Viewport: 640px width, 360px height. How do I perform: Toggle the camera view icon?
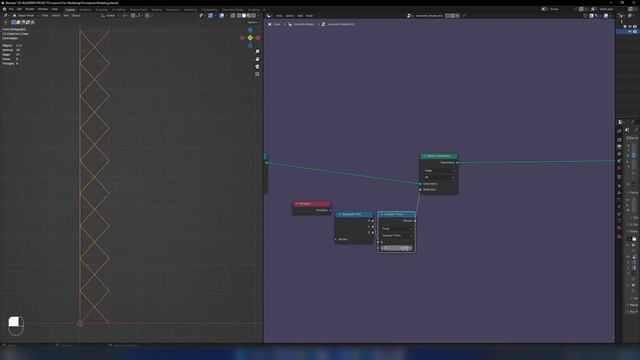[x=257, y=67]
